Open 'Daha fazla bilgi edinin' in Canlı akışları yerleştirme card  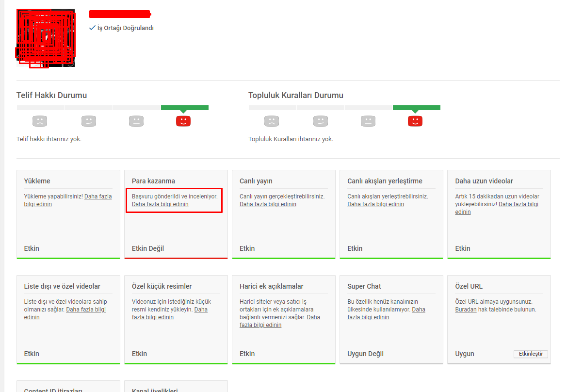coord(376,204)
